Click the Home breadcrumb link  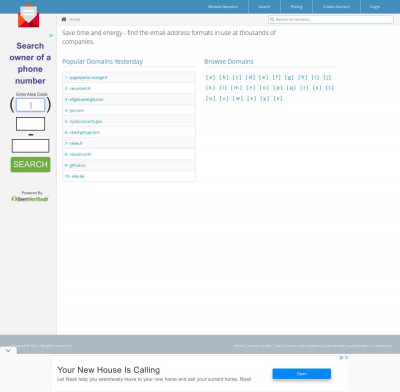point(75,20)
